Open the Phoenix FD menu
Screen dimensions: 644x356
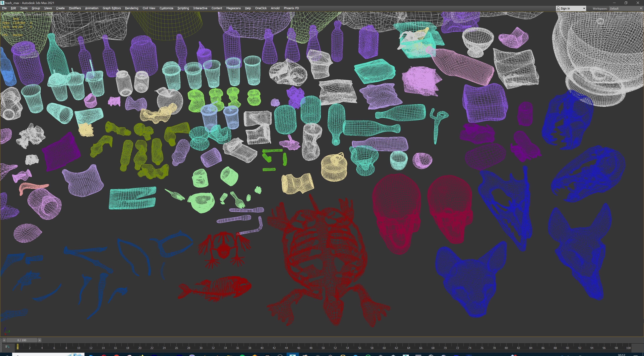(291, 8)
